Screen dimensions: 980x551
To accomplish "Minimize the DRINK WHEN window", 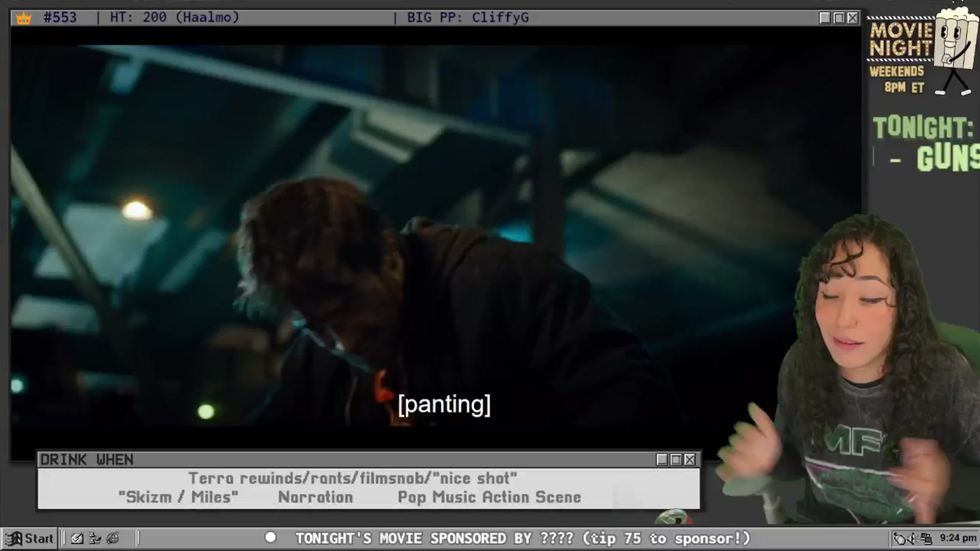I will (x=662, y=460).
